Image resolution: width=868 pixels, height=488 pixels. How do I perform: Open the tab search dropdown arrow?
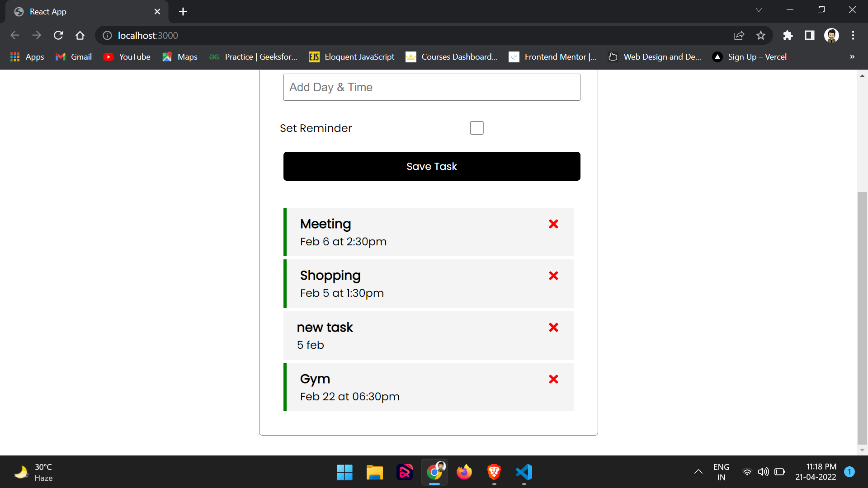[x=759, y=10]
